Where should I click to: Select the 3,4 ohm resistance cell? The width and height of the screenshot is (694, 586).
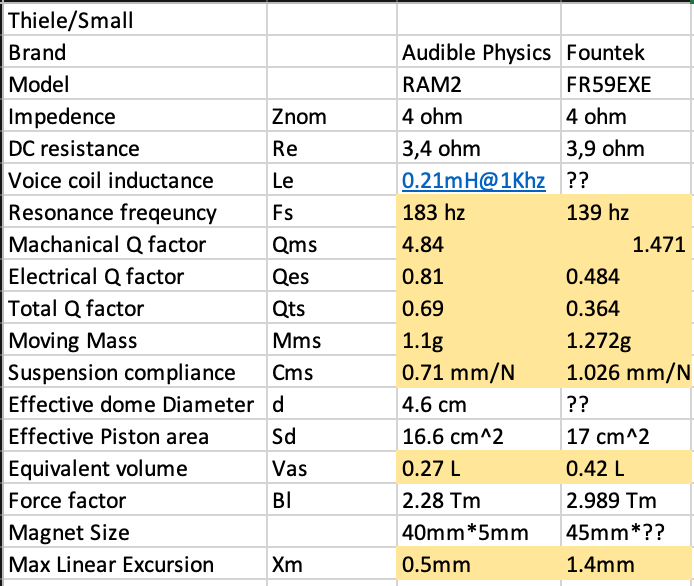479,148
